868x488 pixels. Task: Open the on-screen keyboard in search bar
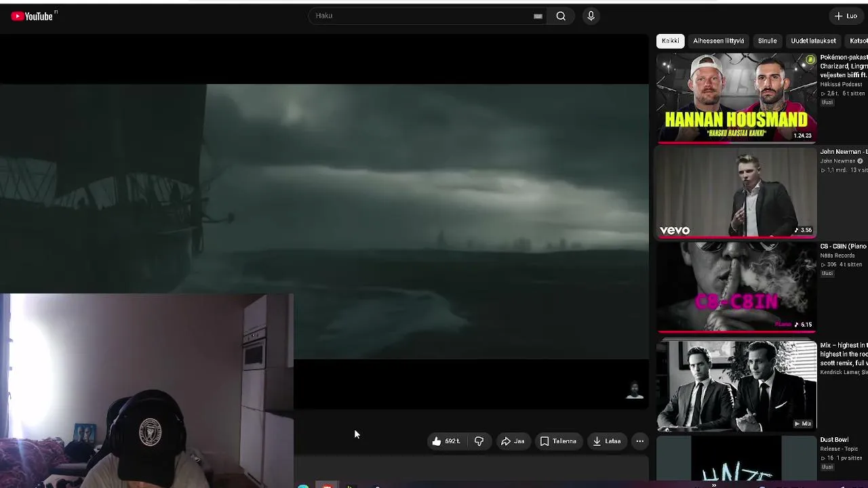click(538, 16)
